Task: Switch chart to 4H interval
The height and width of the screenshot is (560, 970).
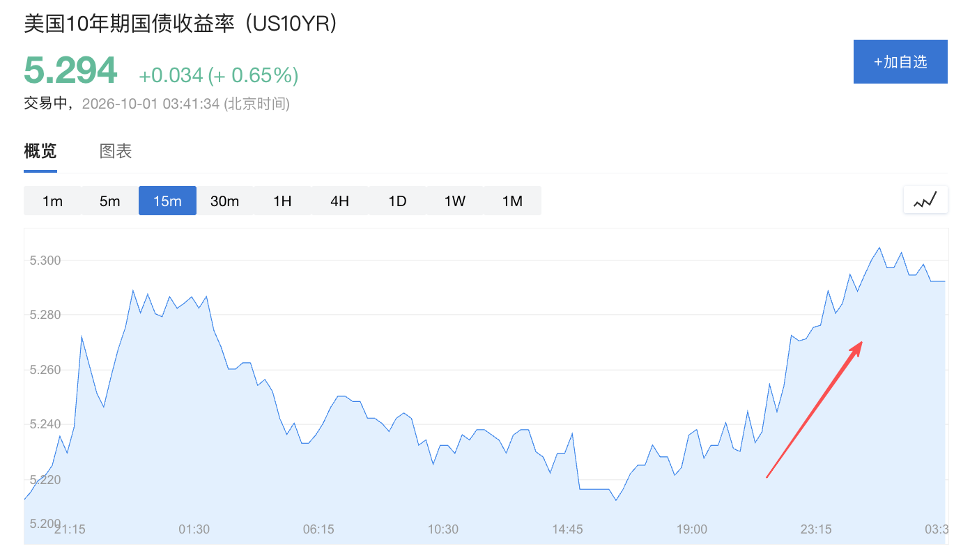Action: point(339,201)
